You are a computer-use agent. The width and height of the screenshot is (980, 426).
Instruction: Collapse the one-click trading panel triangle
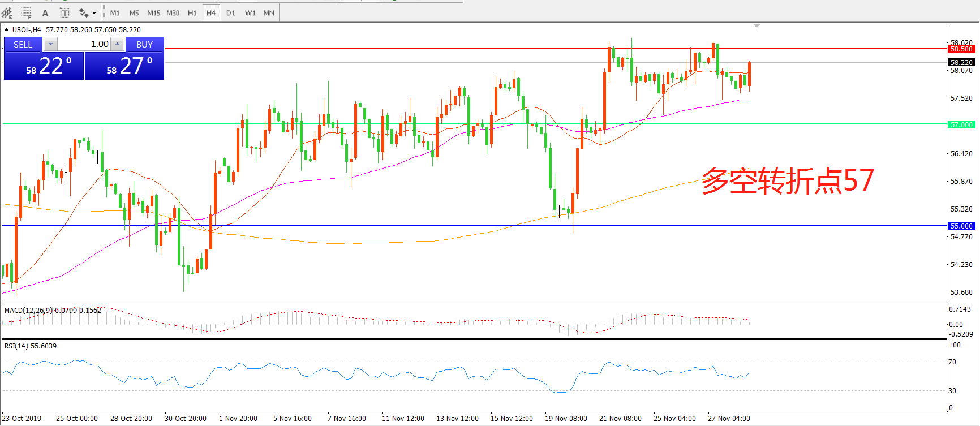pyautogui.click(x=6, y=30)
